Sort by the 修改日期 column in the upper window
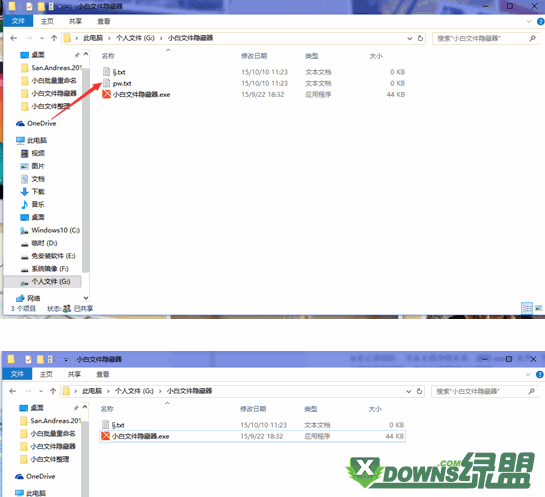 (x=254, y=56)
